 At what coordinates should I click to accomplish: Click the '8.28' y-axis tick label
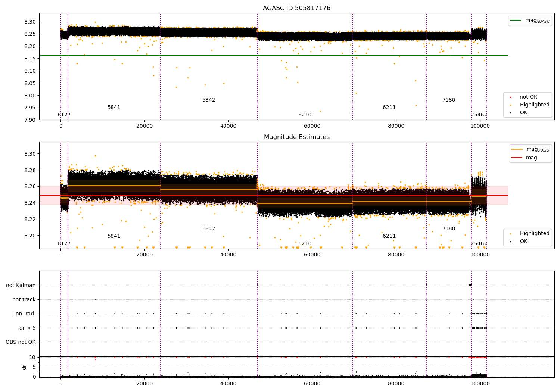[30, 170]
